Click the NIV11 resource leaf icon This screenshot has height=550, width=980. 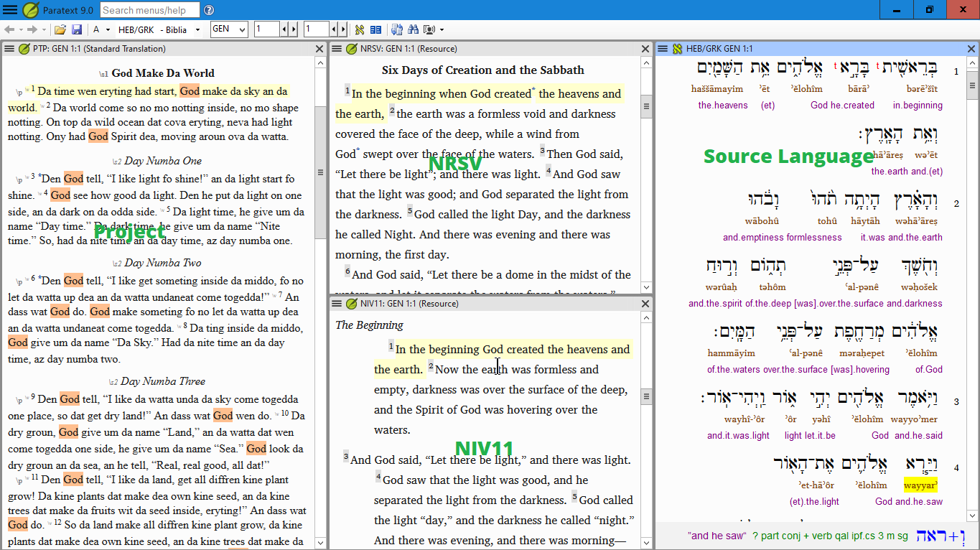[351, 303]
